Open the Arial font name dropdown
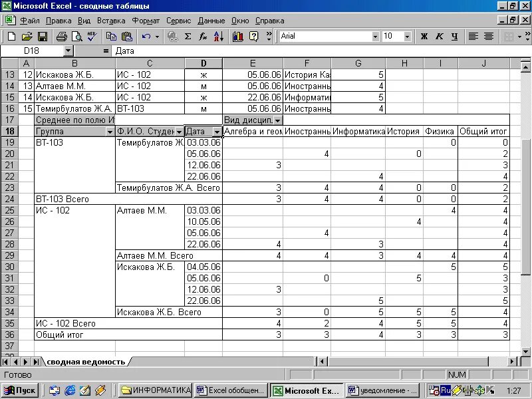Screen dimensions: 532x399 [375, 37]
